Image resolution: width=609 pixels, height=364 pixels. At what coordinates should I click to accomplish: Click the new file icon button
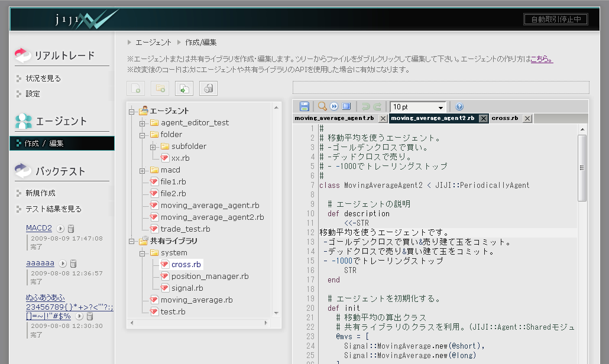click(135, 89)
